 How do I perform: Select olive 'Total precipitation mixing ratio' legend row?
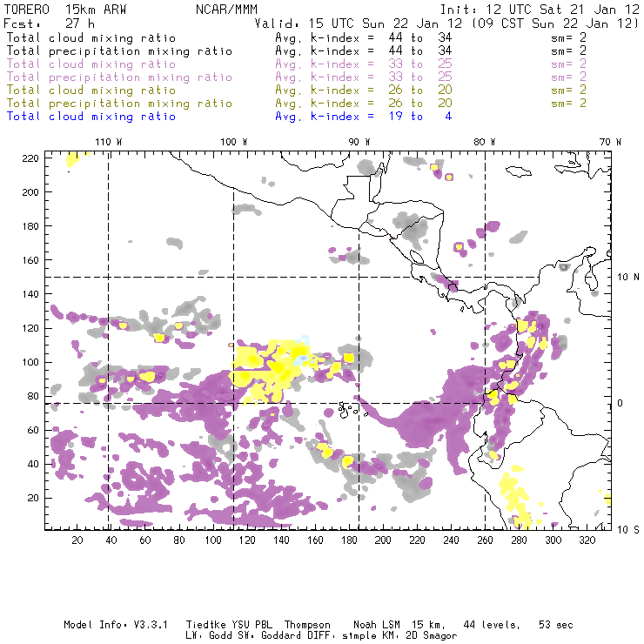click(x=119, y=103)
